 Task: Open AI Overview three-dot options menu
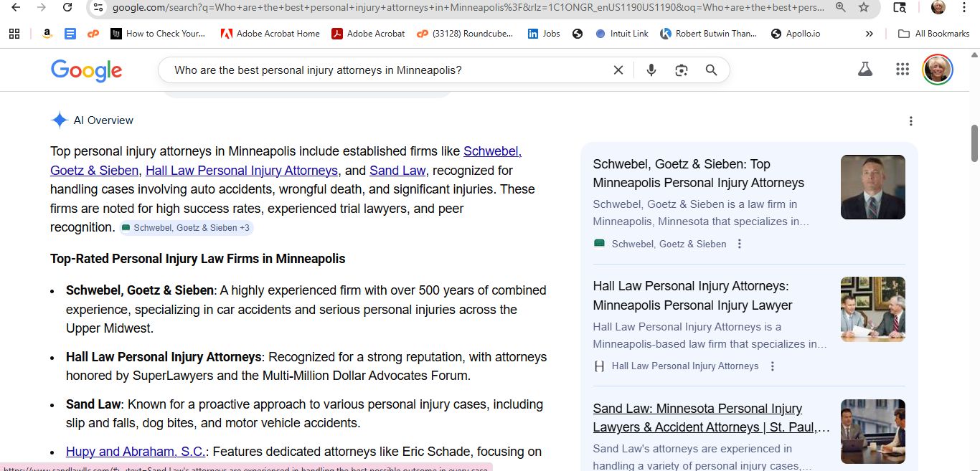[x=910, y=121]
